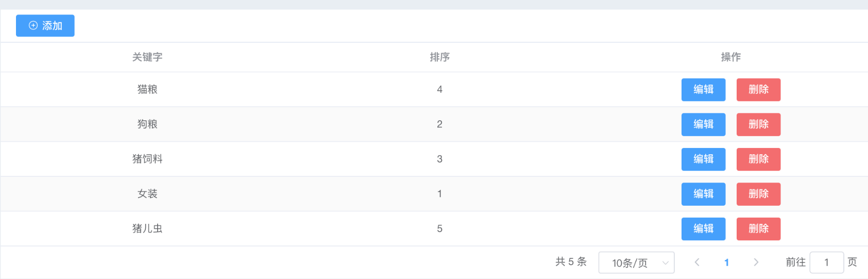This screenshot has height=279, width=868.
Task: Open the 10条/页 page size dropdown
Action: tap(636, 263)
